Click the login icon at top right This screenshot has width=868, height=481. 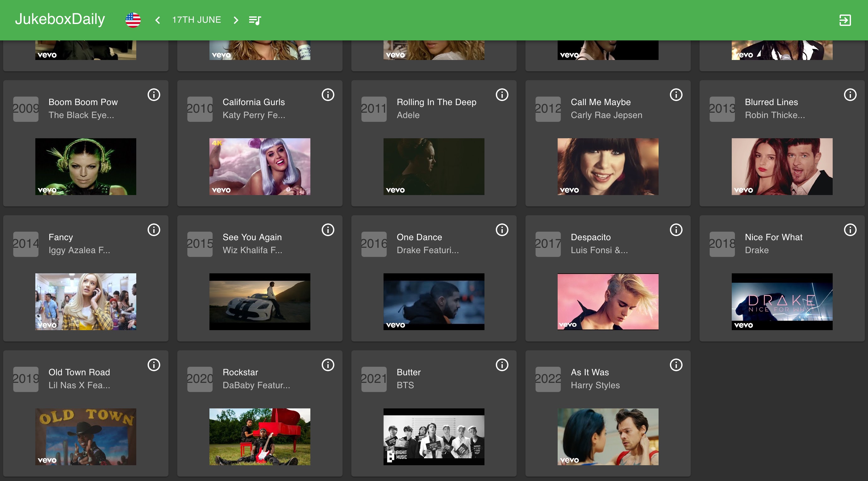point(845,20)
